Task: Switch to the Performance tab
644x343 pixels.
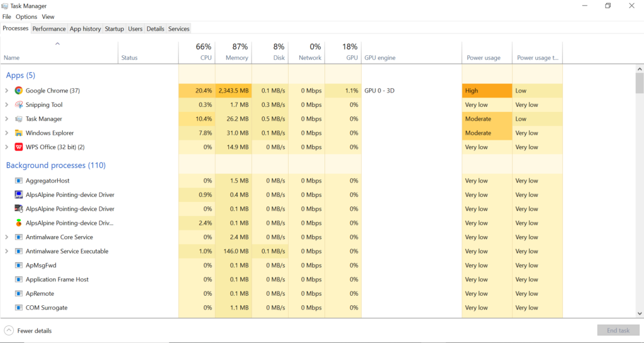Action: point(49,28)
